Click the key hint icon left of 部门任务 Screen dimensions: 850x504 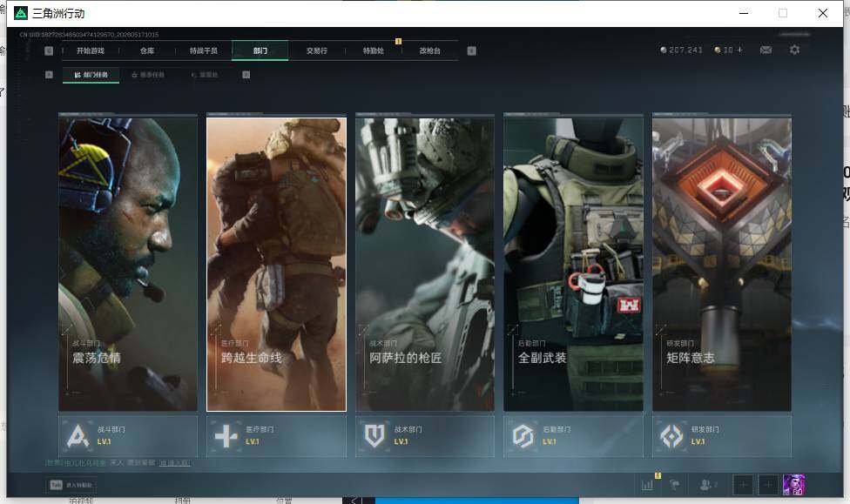(x=49, y=75)
